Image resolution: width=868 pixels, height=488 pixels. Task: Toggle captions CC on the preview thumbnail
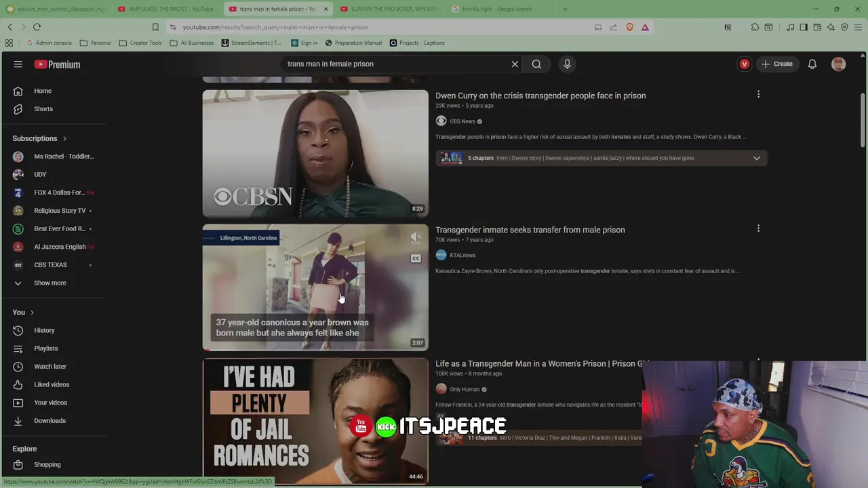[x=416, y=258]
